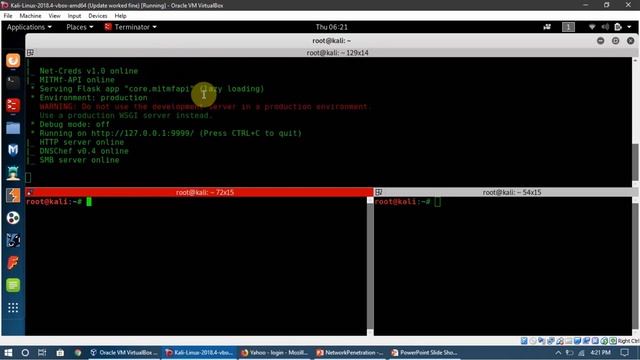Click the VirtualBox optical disk status icon
The width and height of the screenshot is (640, 360).
(533, 341)
